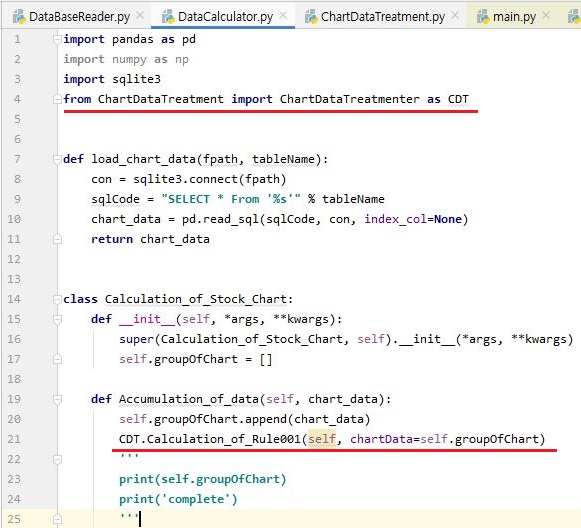Click 'print(self.groupOfChart)' on line 23
Screen dimensions: 581x528
pyautogui.click(x=203, y=479)
